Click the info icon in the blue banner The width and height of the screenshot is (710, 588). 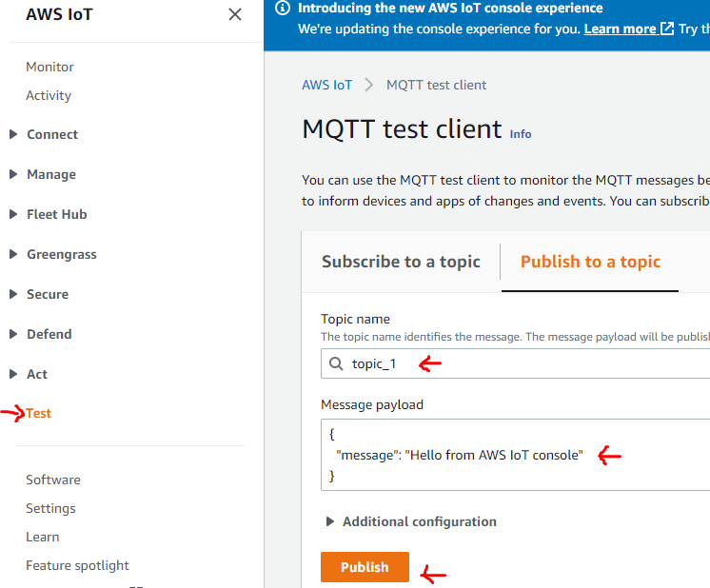[282, 8]
